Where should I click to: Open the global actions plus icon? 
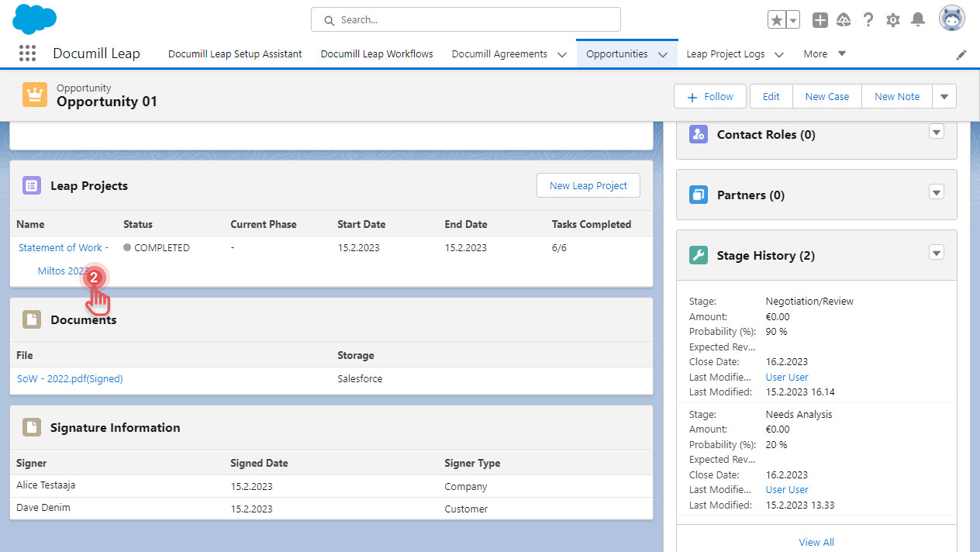pyautogui.click(x=820, y=20)
